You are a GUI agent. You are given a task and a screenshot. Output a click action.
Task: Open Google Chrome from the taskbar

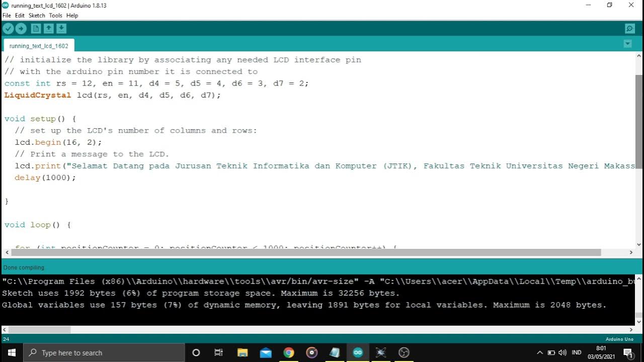click(289, 353)
